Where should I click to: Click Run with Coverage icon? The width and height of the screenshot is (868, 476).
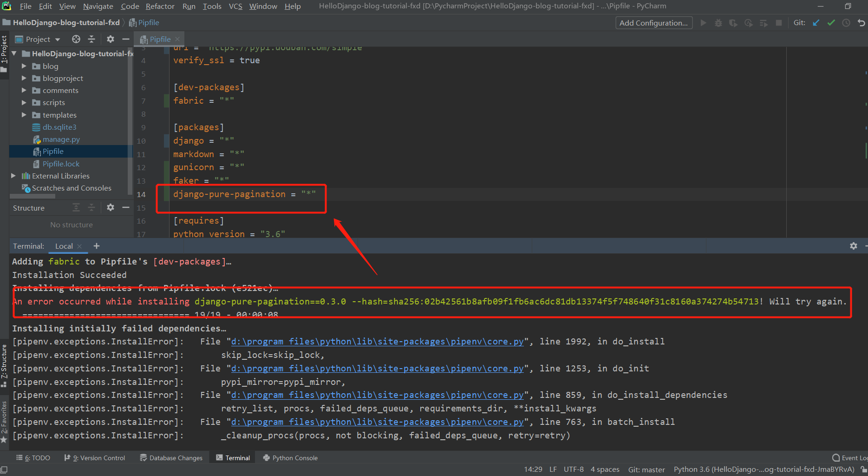(x=733, y=23)
